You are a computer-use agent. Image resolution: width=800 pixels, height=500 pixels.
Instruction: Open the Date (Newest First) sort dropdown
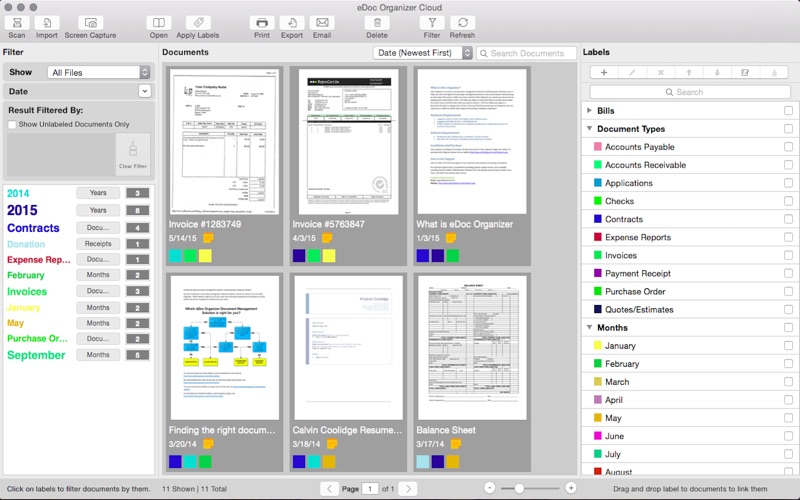tap(422, 53)
